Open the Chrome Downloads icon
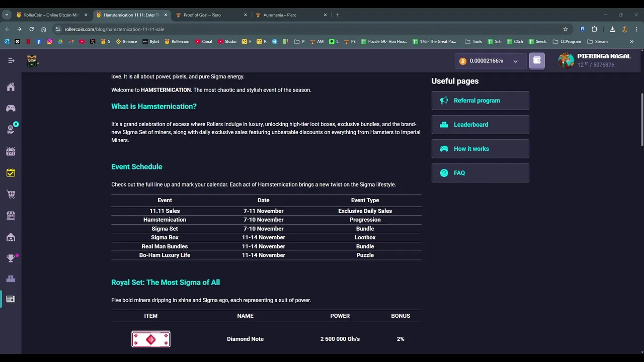644x362 pixels. tap(612, 29)
